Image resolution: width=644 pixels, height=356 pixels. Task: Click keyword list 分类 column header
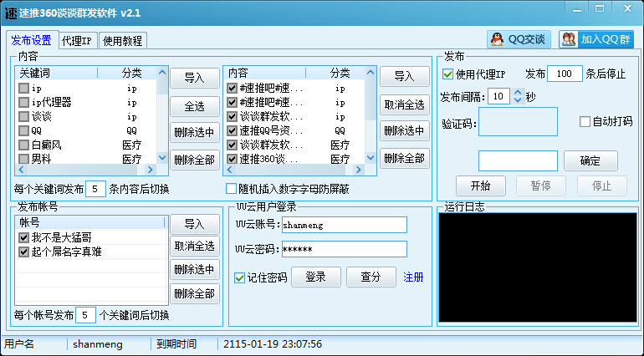click(128, 73)
